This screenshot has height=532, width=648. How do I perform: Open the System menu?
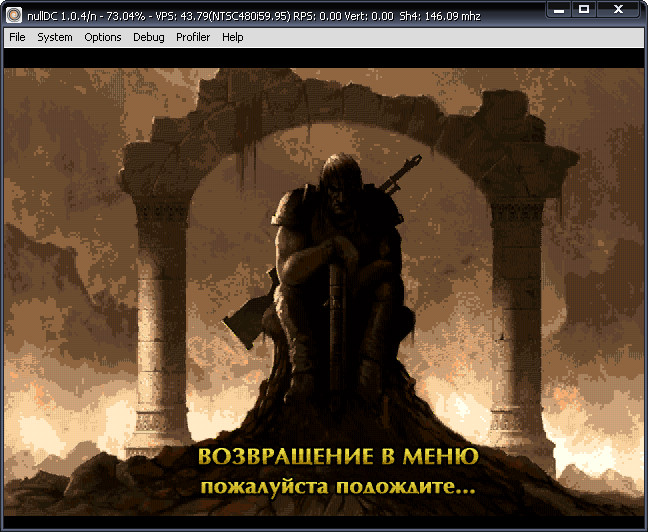pos(55,37)
